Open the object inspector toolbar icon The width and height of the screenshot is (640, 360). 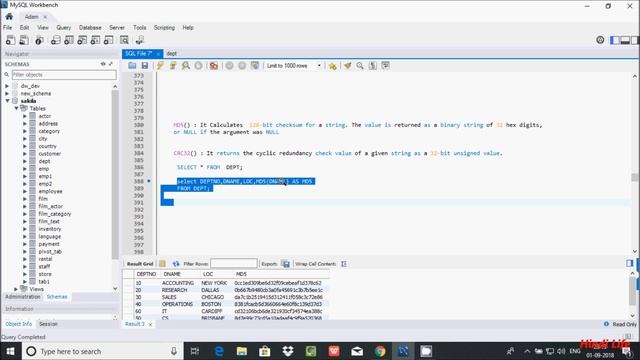(x=39, y=40)
